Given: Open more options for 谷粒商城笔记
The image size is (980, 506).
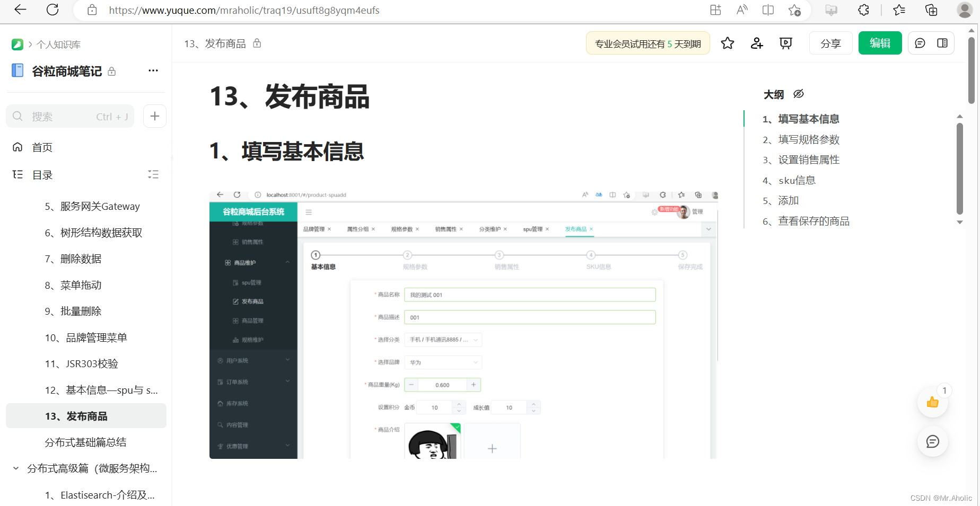Looking at the screenshot, I should [x=153, y=70].
